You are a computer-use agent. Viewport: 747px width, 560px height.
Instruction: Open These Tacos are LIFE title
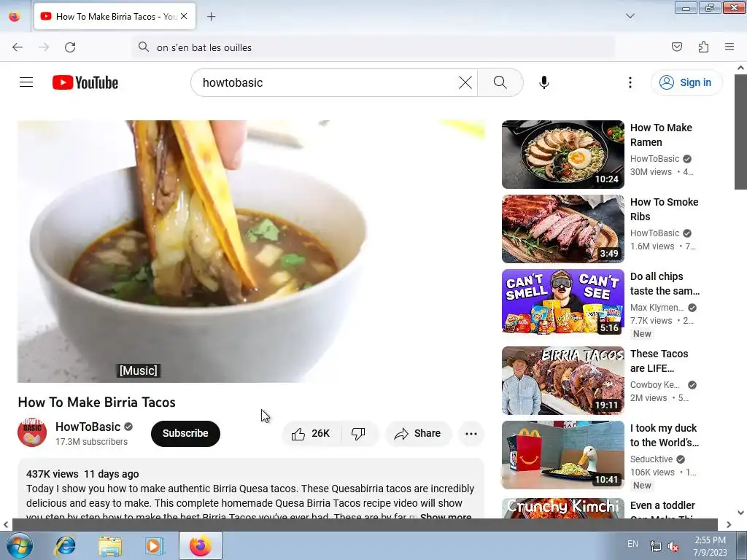tap(659, 361)
